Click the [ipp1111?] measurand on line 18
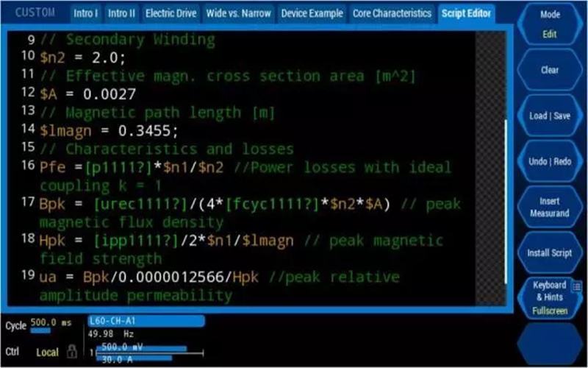Viewport: 588px width, 368px height. 136,241
